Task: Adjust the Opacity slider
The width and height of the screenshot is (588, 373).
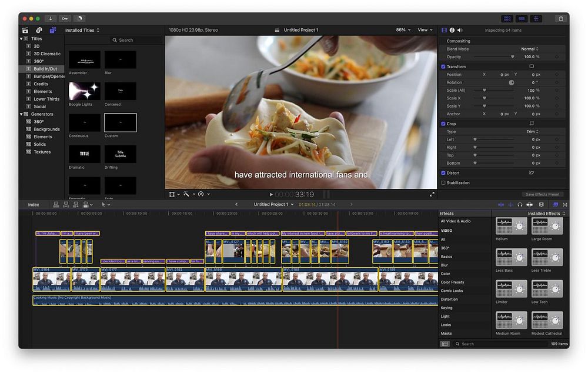Action: tap(512, 57)
